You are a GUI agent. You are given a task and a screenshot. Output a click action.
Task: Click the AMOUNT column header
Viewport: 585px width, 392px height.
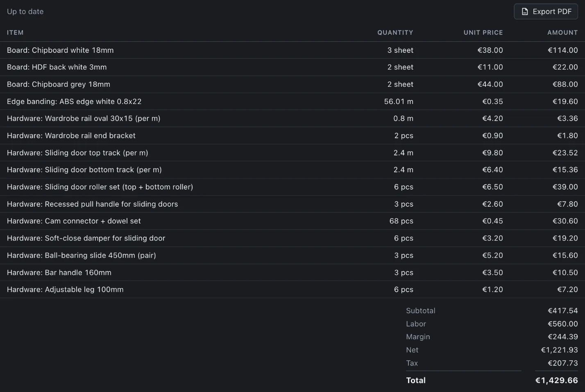tap(562, 32)
